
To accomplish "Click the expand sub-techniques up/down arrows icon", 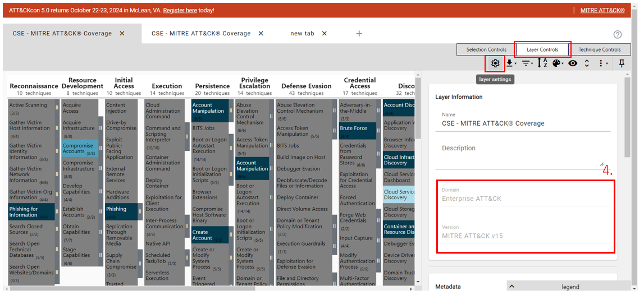I will pos(587,63).
